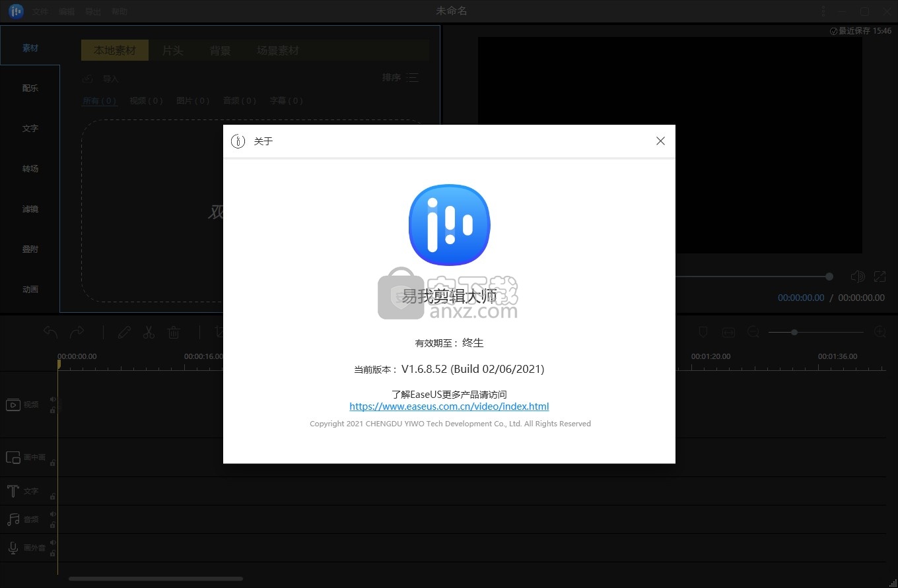Filter materials by 字幕(0)

(286, 101)
